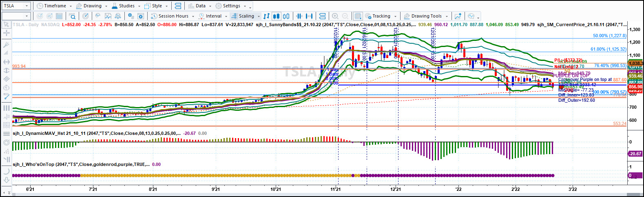Select the hollow candlestick chart style
This screenshot has width=644, height=197.
click(x=286, y=16)
